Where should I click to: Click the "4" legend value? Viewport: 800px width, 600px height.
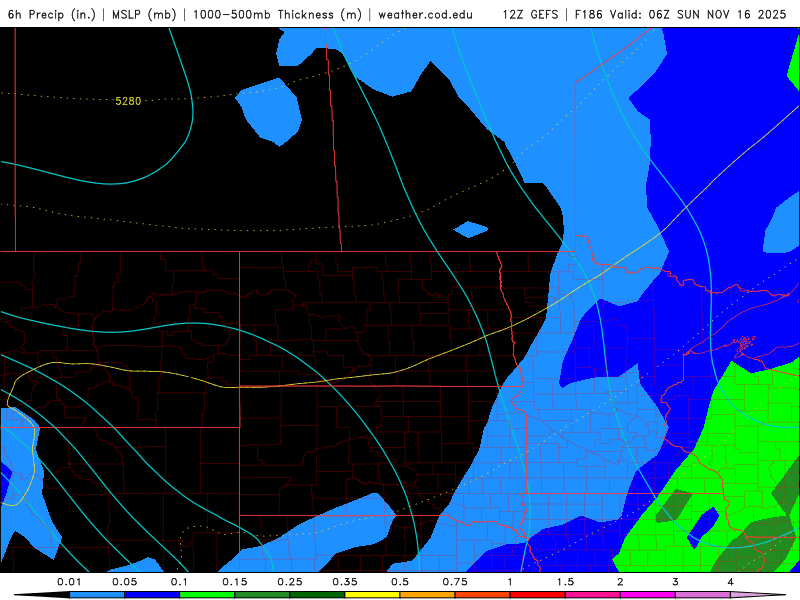731,582
